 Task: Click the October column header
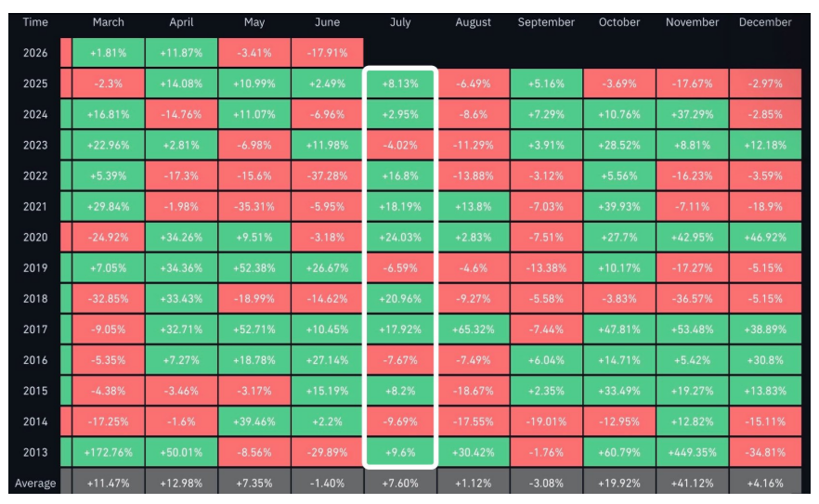point(619,22)
